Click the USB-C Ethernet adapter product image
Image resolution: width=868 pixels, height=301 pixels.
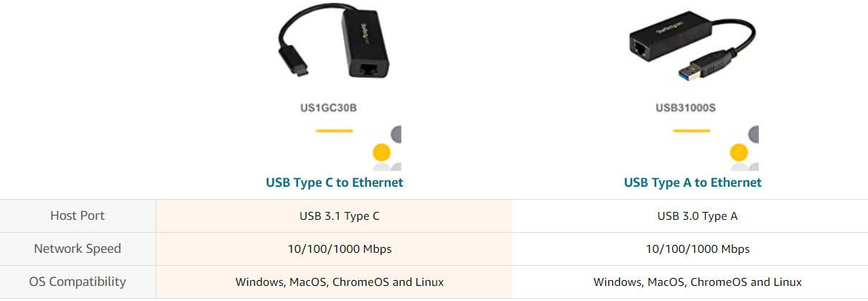point(335,45)
